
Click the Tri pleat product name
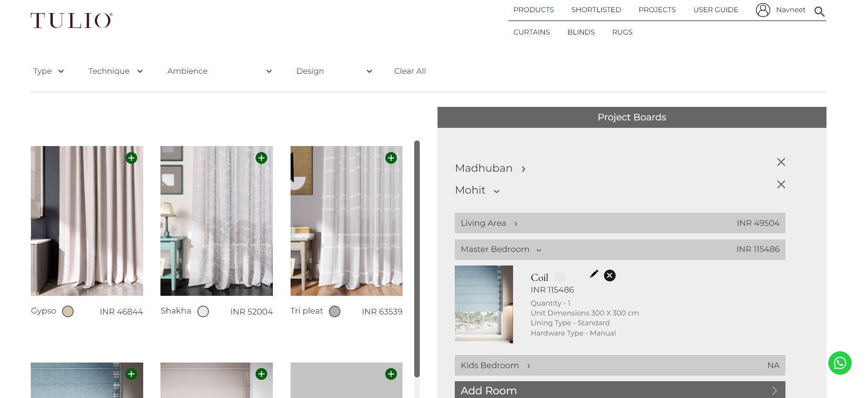coord(306,311)
